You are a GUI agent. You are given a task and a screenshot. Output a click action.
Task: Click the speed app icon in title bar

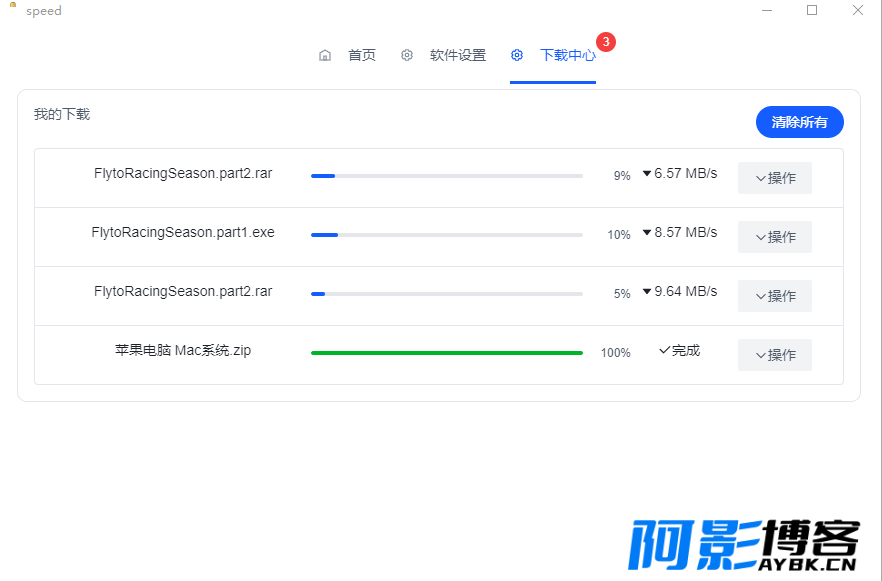click(x=13, y=5)
